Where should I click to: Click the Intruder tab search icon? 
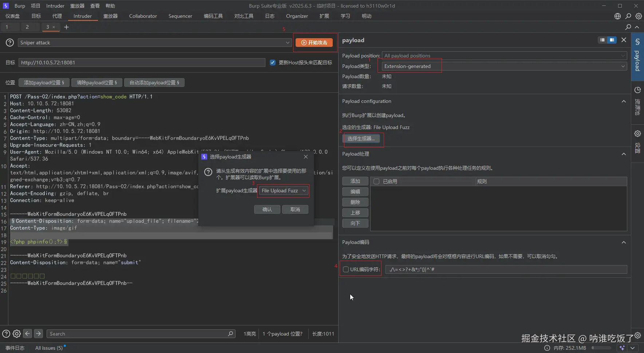pos(628,27)
